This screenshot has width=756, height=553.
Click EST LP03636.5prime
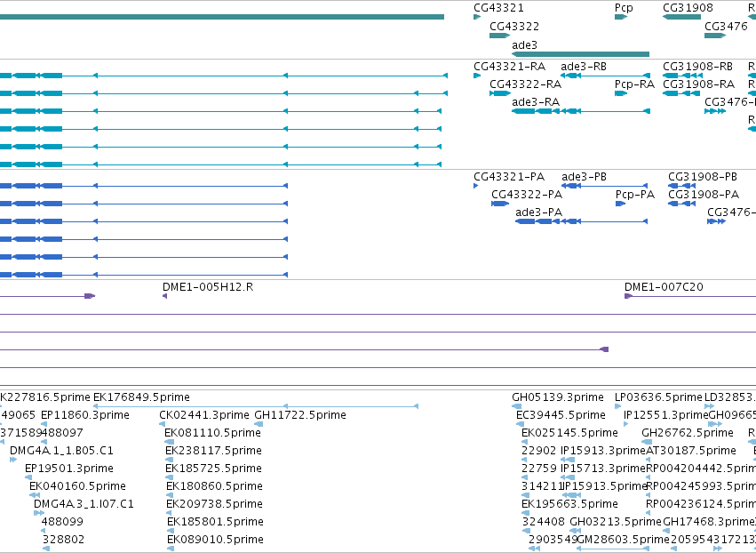tap(658, 397)
